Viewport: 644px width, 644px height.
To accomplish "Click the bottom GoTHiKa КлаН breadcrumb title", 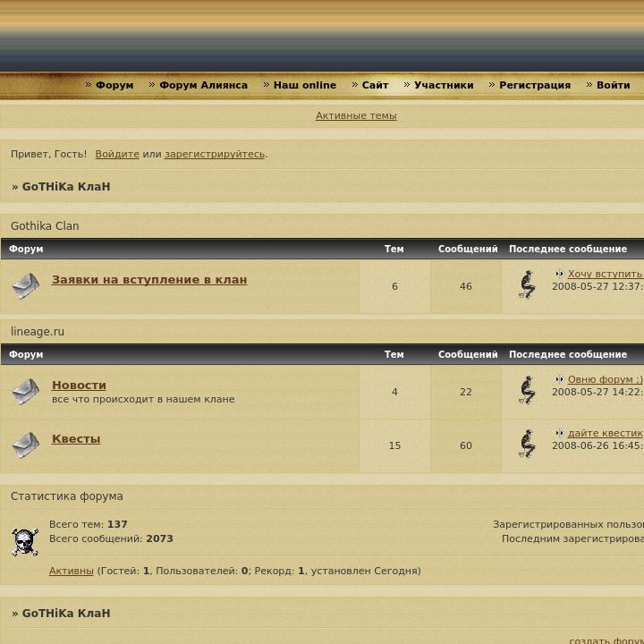I will [66, 614].
